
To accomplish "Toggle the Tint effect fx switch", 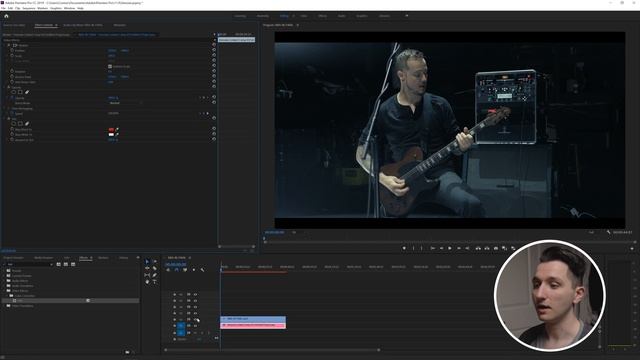I will click(9, 119).
